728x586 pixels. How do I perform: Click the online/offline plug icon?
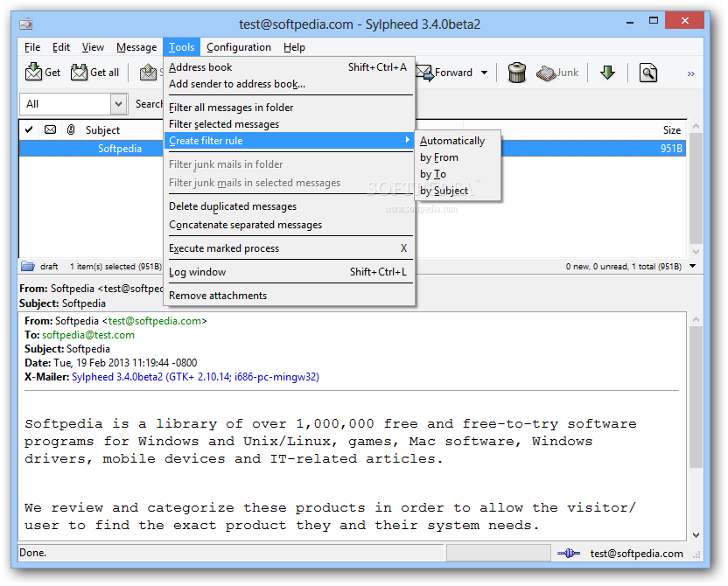pos(568,553)
